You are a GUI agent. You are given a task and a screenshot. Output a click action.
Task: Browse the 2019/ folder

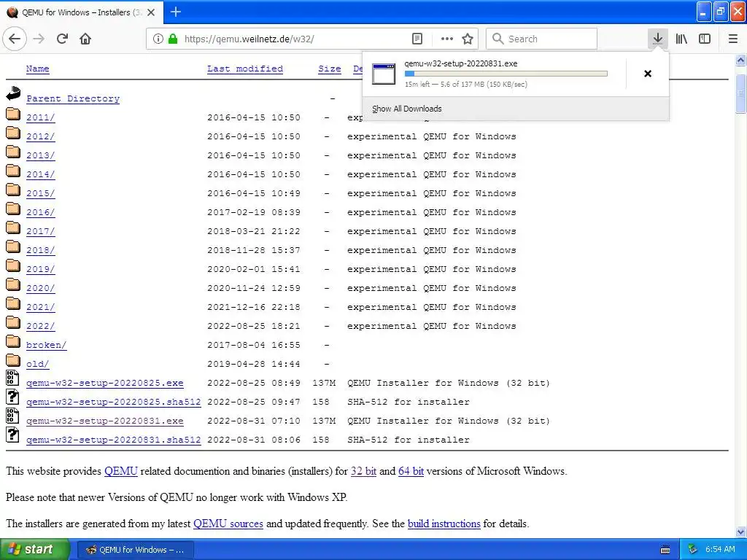(41, 269)
